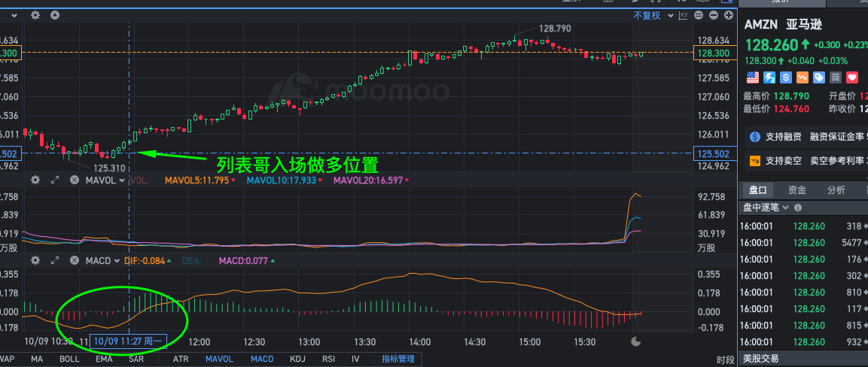The image size is (868, 367).
Task: Close the MACD indicator panel
Action: 75,260
